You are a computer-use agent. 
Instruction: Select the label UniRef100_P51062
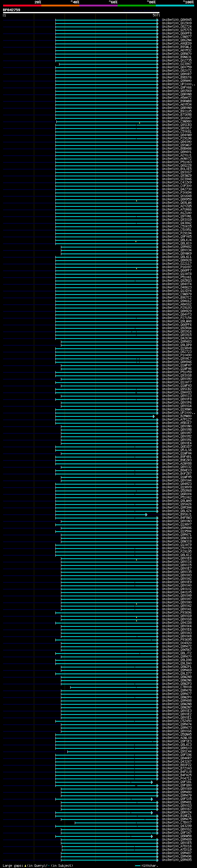point(177,498)
